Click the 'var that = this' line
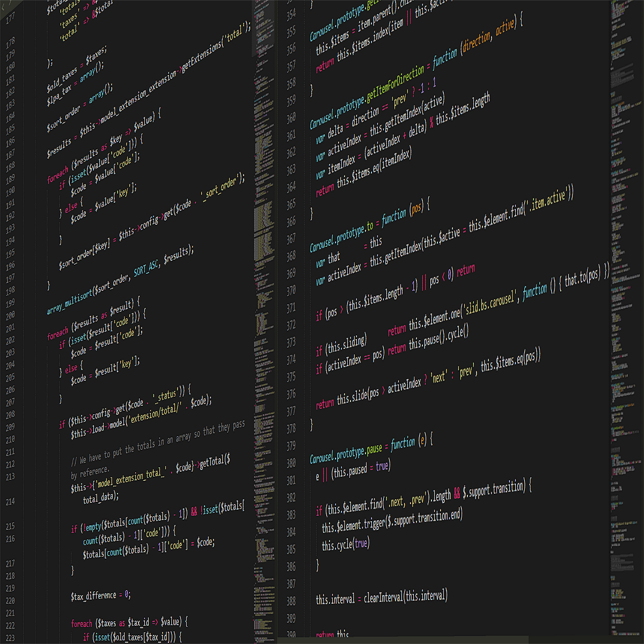The width and height of the screenshot is (644, 644). tap(349, 251)
